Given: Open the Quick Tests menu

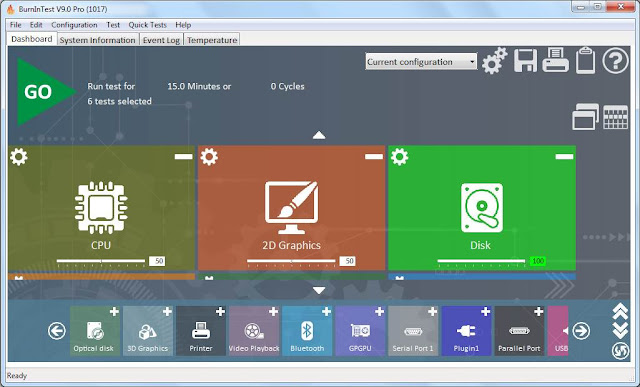Looking at the screenshot, I should pyautogui.click(x=147, y=25).
